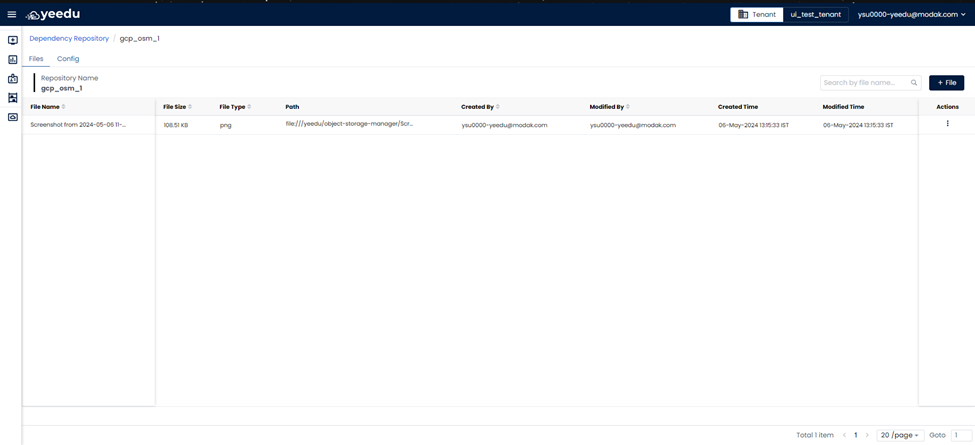Click the Tenant building icon

(x=742, y=14)
